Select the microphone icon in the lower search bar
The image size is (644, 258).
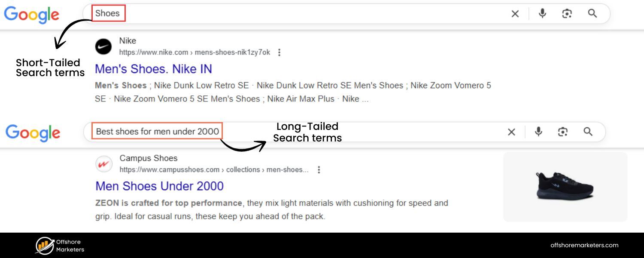[x=538, y=132]
